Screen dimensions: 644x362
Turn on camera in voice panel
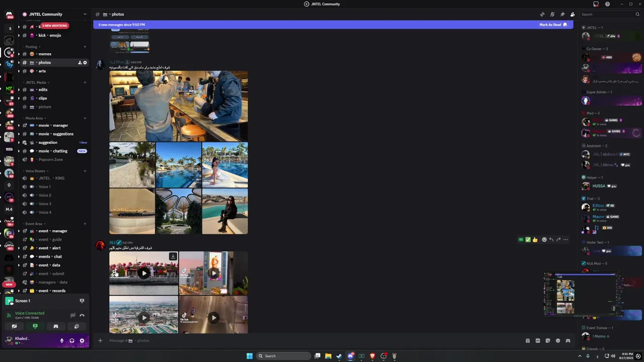coord(14,326)
